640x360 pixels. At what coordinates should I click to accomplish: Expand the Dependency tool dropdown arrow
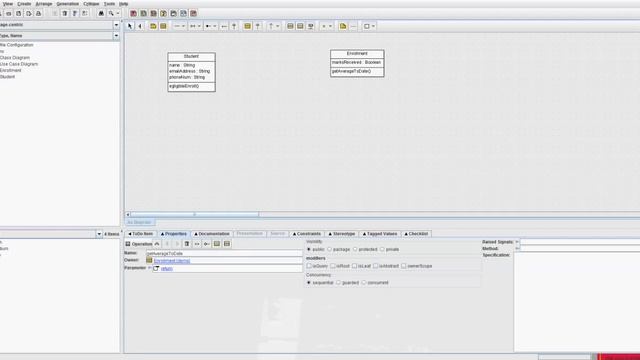pyautogui.click(x=278, y=26)
